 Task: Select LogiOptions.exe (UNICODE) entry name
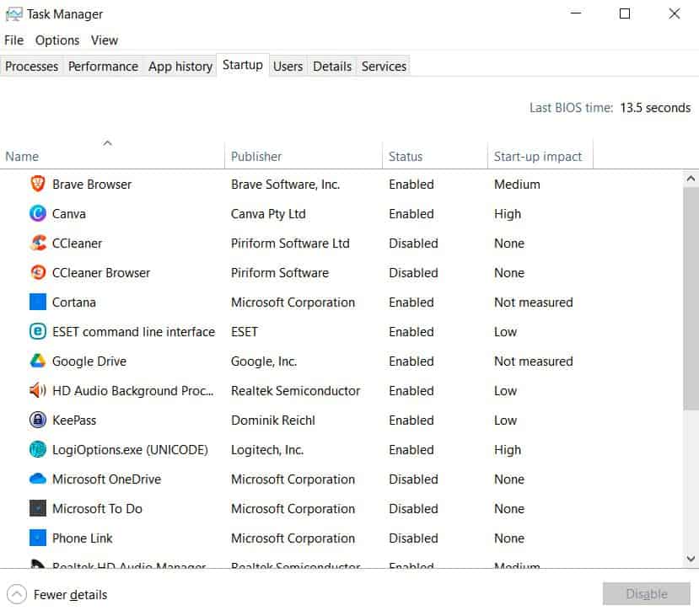130,449
